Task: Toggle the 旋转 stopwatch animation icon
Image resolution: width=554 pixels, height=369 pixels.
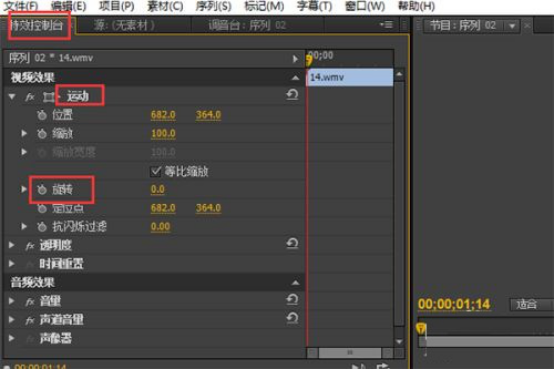Action: click(x=42, y=189)
